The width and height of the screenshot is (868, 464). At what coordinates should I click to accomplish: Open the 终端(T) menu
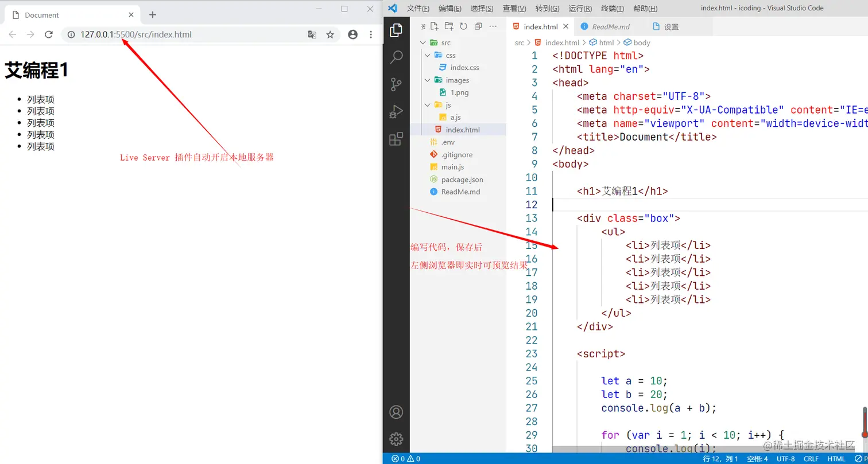point(613,8)
